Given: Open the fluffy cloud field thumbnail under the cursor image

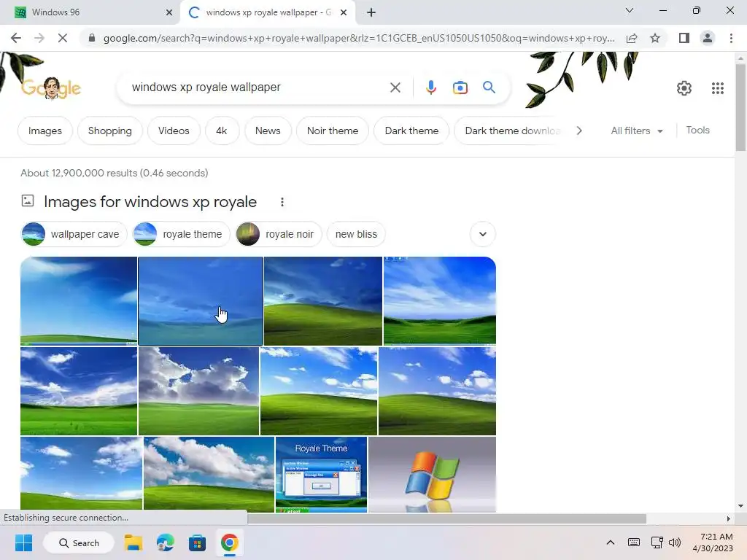Looking at the screenshot, I should pyautogui.click(x=198, y=391).
